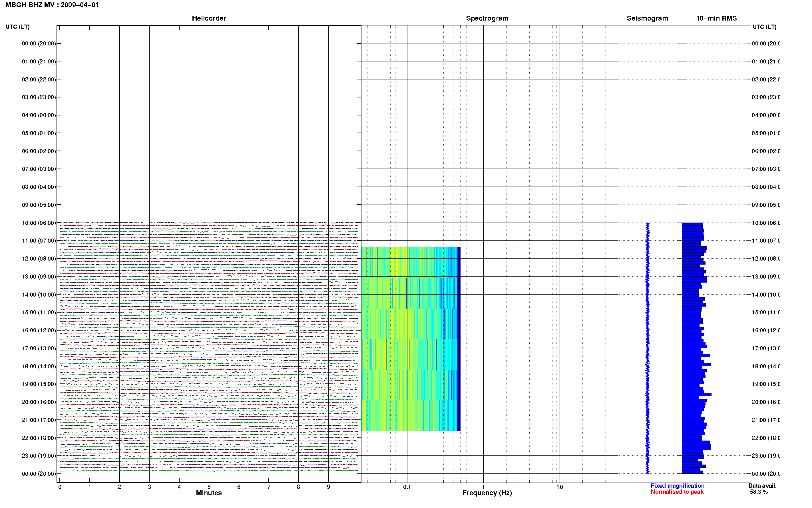Click the 'Seismogram' panel heading
812x508 pixels.
(647, 19)
